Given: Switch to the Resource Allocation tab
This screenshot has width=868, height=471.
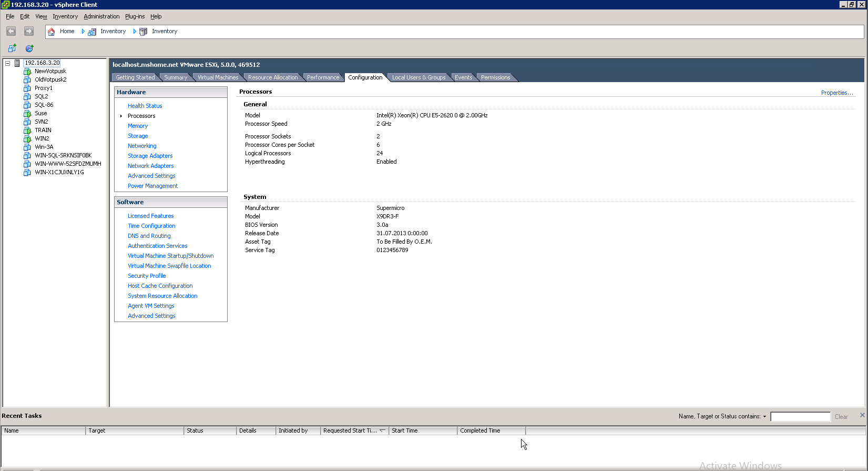Looking at the screenshot, I should coord(273,77).
